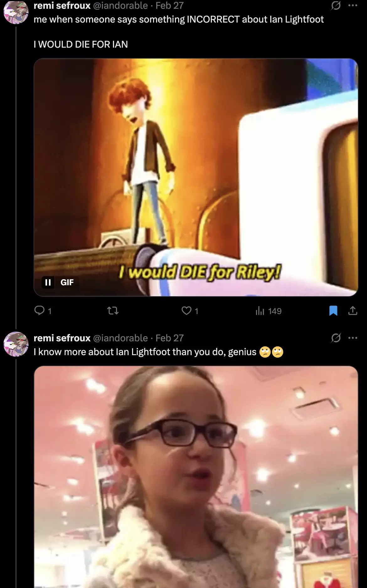Open Feb 27 timestamp of first tweet
Image resolution: width=367 pixels, height=588 pixels.
(169, 5)
